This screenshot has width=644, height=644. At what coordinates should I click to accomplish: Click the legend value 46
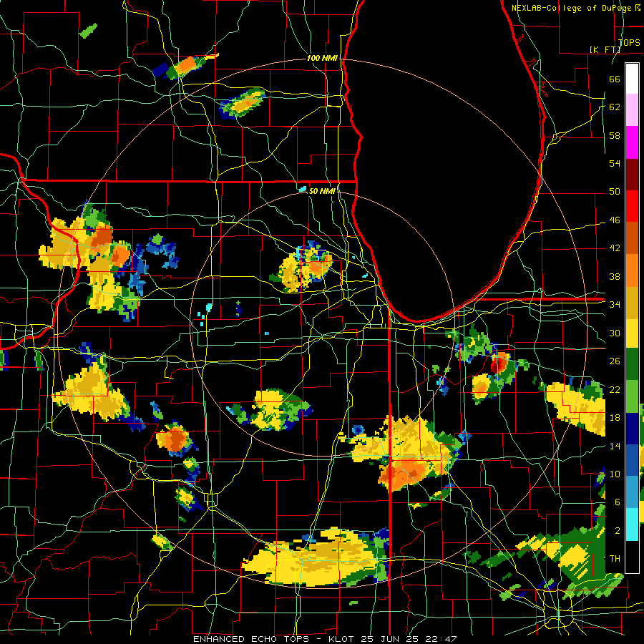(x=615, y=220)
